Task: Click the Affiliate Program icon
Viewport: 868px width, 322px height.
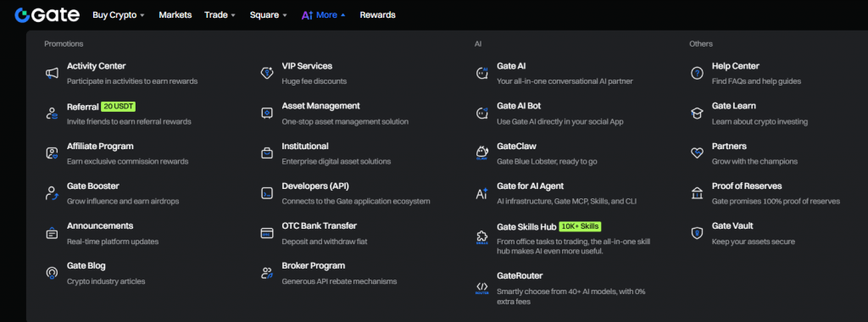Action: [x=52, y=153]
